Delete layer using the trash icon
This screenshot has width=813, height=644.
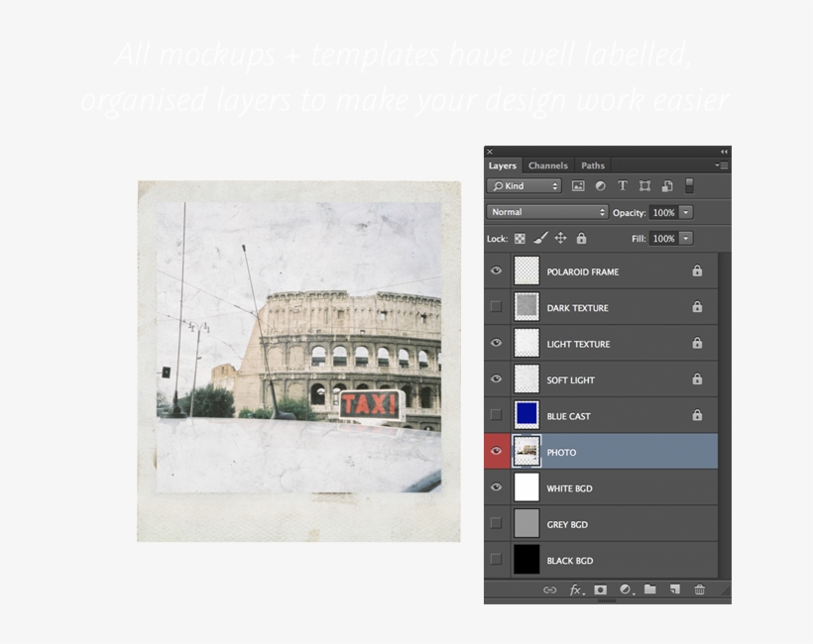[x=700, y=588]
